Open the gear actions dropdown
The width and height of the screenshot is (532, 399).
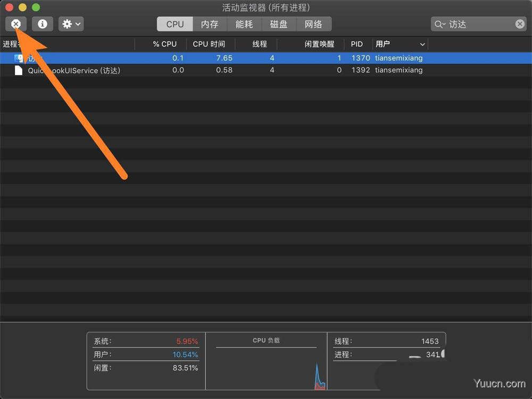click(71, 24)
